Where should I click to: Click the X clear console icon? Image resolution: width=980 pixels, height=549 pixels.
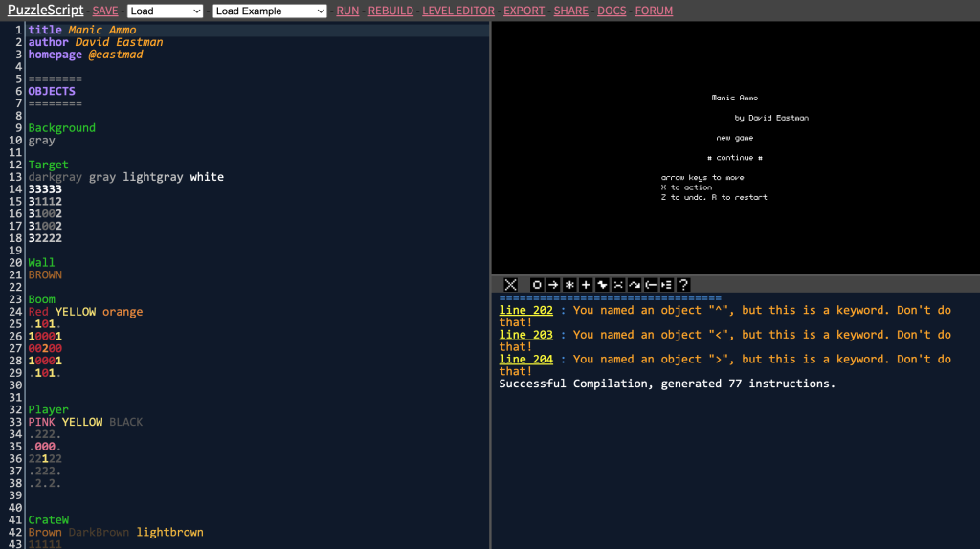[511, 285]
